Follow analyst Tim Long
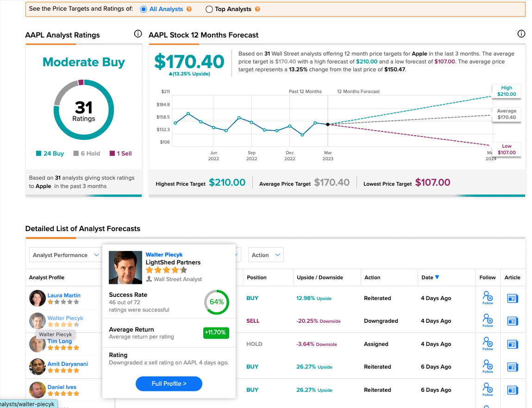This screenshot has width=532, height=408. coord(488,344)
